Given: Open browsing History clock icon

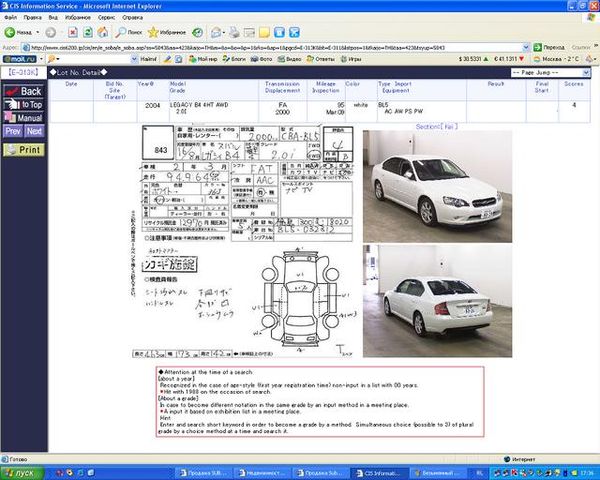Looking at the screenshot, I should click(197, 33).
